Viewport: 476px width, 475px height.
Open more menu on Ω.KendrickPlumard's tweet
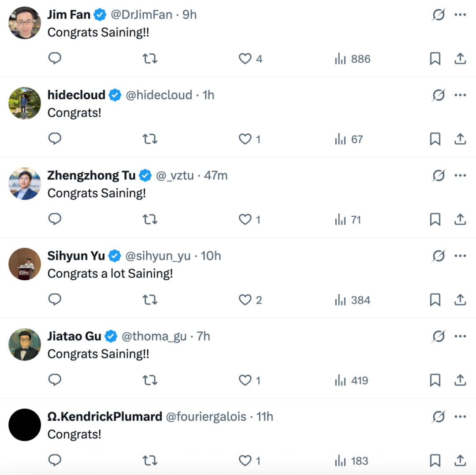pos(460,417)
